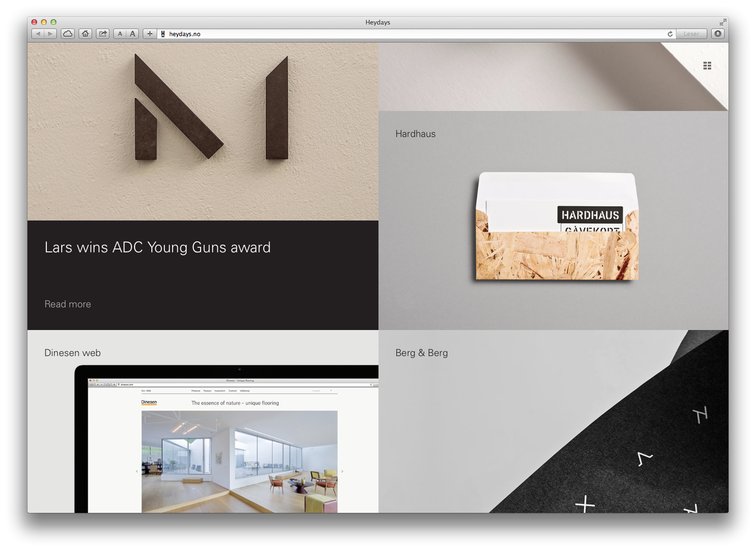
Task: Open the Home page button
Action: [x=85, y=34]
